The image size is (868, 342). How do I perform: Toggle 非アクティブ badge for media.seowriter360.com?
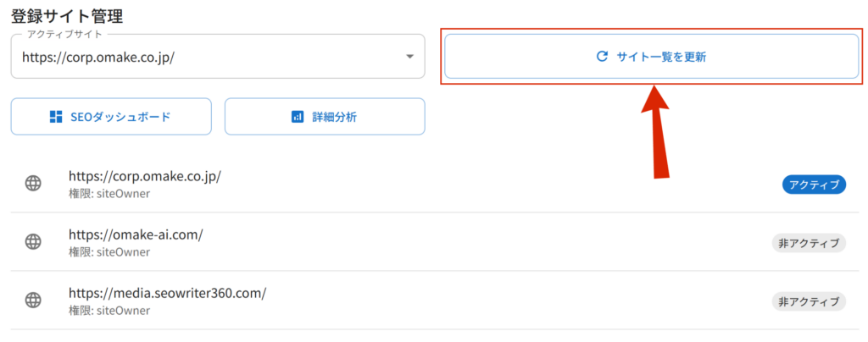(x=809, y=301)
